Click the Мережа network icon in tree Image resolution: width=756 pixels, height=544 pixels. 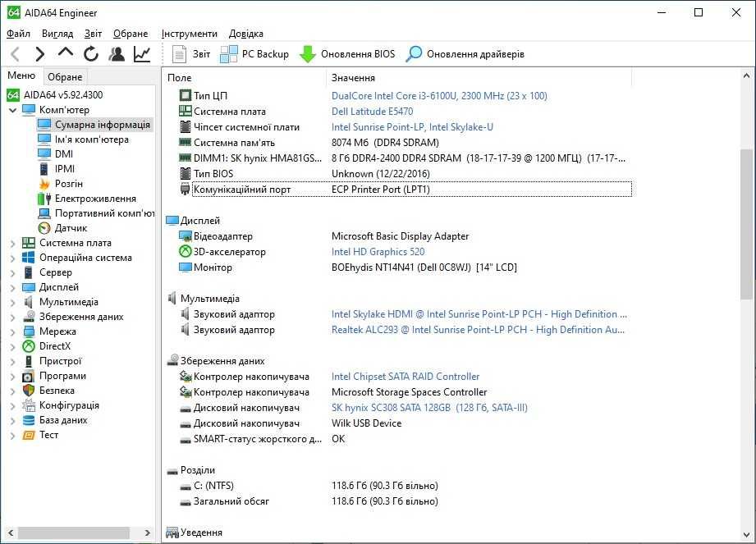tap(29, 331)
